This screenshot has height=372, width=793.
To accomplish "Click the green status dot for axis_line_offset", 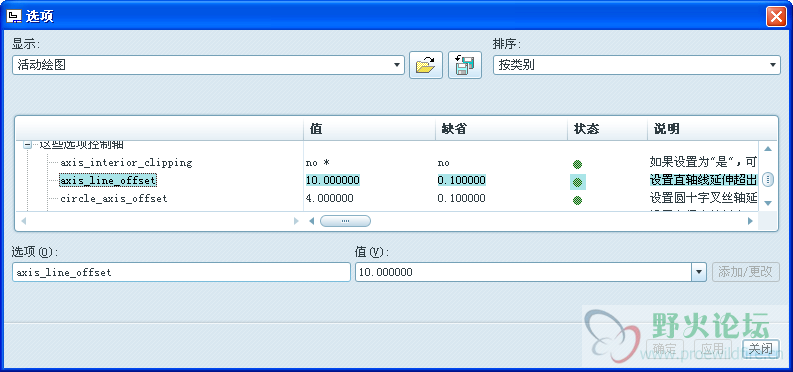I will pos(578,182).
